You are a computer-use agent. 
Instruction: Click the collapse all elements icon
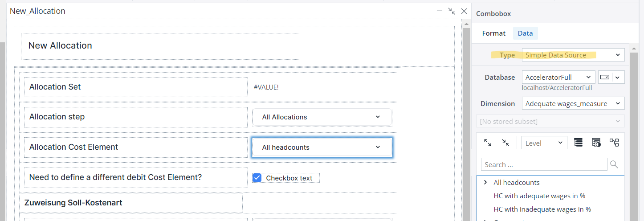505,143
